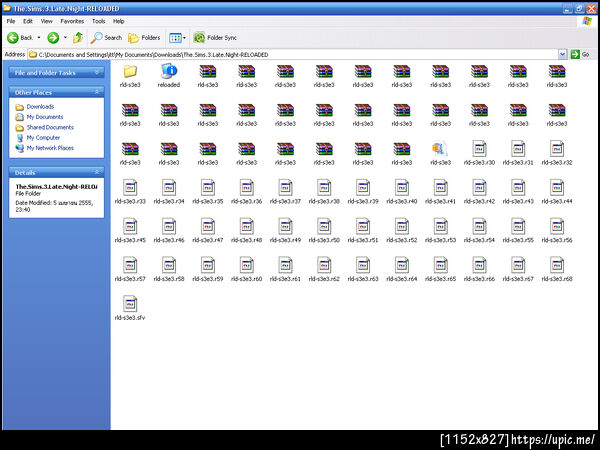Go up one folder level
The width and height of the screenshot is (600, 450).
pos(78,38)
